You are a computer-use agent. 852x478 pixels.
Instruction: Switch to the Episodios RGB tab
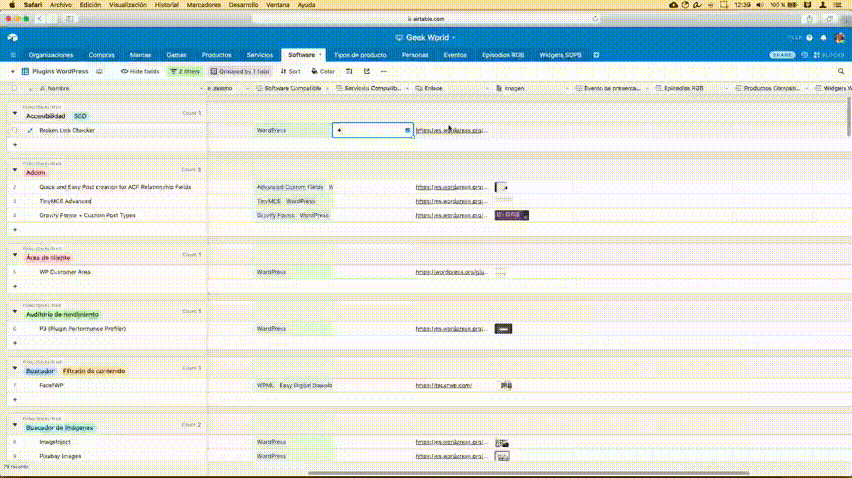coord(503,55)
